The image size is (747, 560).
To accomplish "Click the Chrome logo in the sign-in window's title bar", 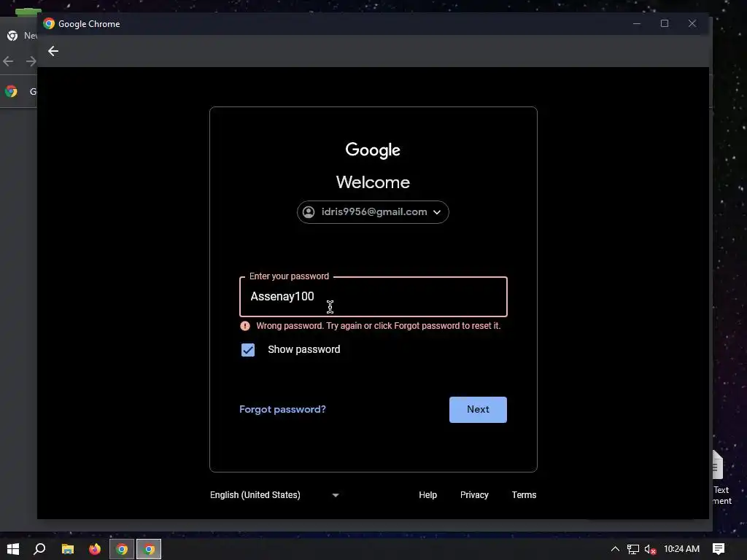I will click(49, 24).
